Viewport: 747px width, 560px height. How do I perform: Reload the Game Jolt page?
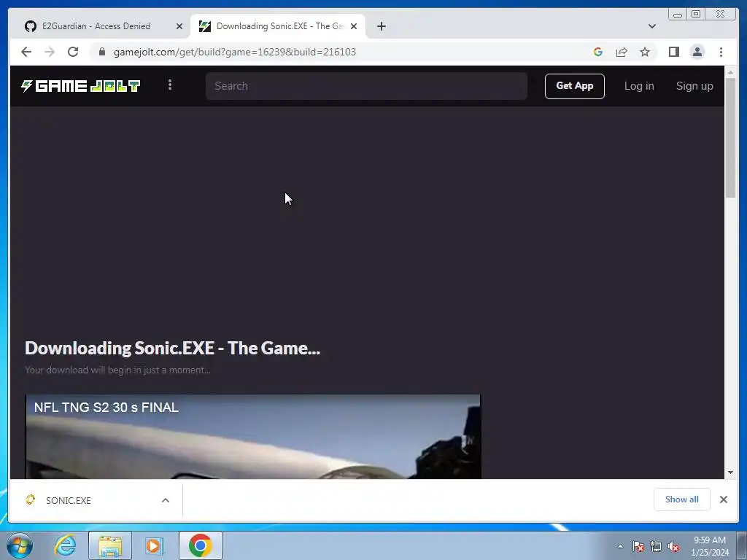point(73,52)
